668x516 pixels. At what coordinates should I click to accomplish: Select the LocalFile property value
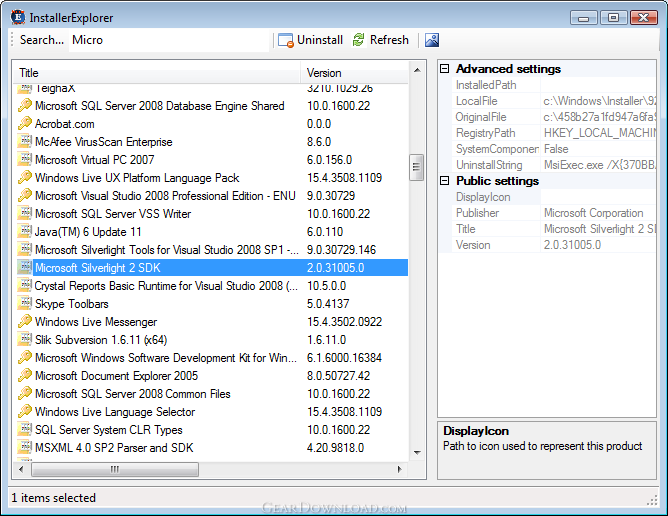tap(599, 101)
